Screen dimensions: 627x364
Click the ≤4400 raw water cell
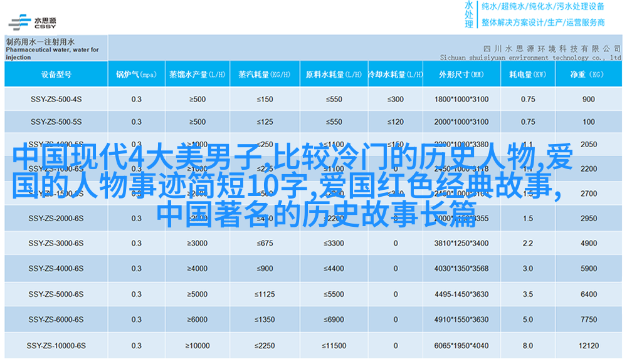click(x=334, y=269)
